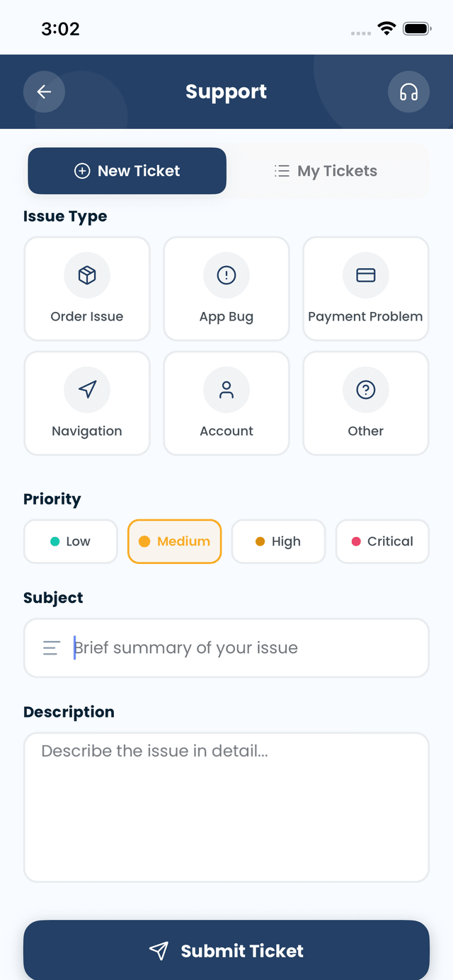Image resolution: width=453 pixels, height=980 pixels.
Task: Select the Low priority option
Action: 70,541
